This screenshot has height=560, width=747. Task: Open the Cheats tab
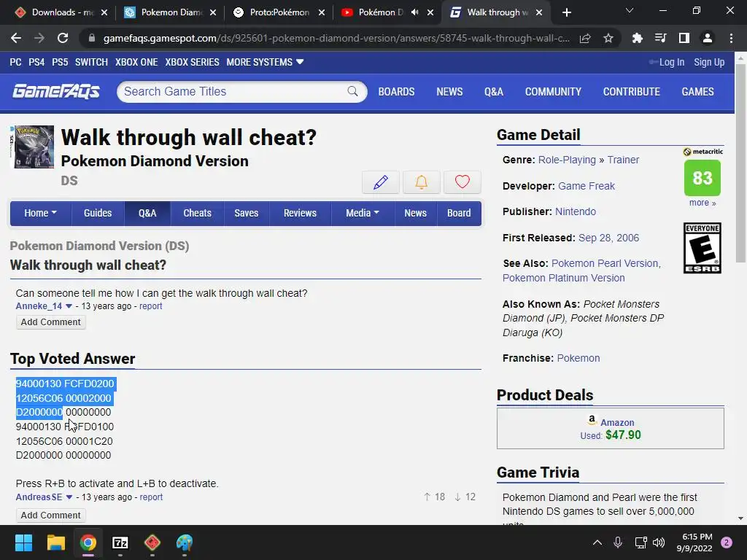(197, 213)
